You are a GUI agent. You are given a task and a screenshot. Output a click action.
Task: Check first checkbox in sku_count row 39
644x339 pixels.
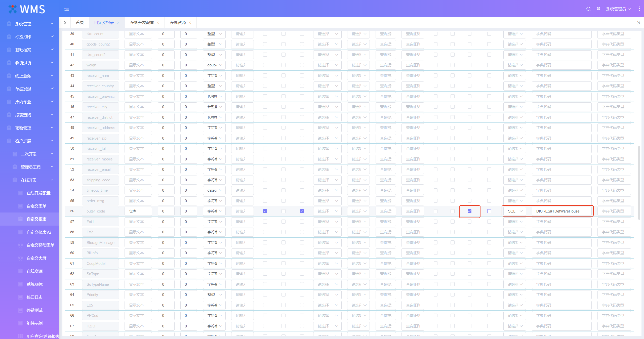pos(265,34)
